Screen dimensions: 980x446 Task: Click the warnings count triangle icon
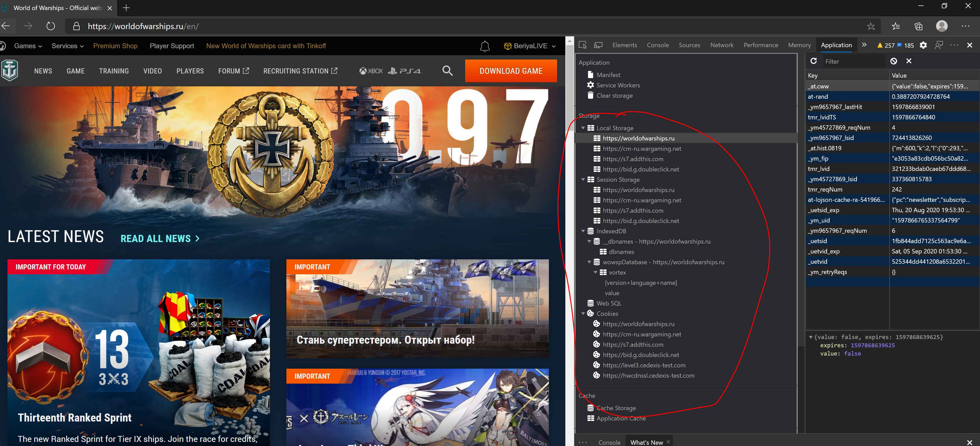click(x=880, y=45)
